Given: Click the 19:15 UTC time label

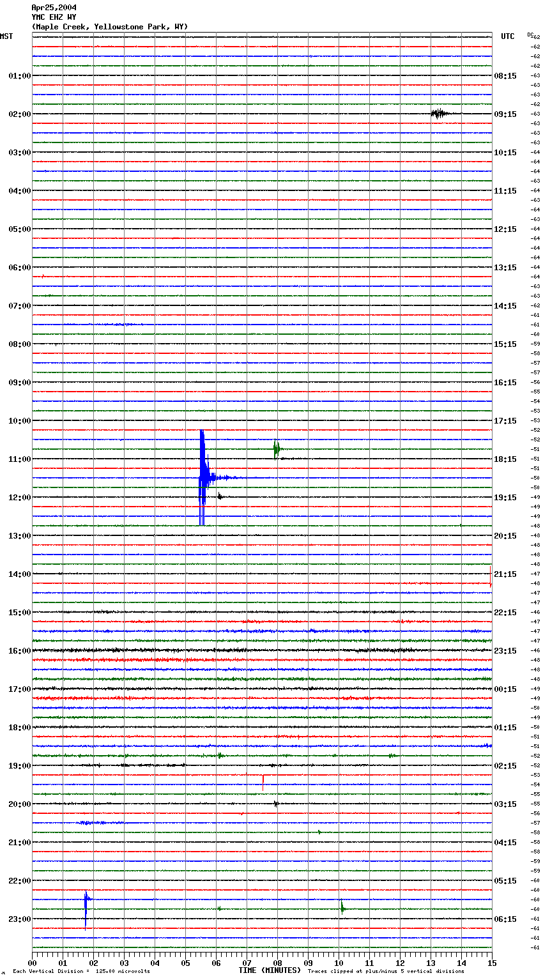Looking at the screenshot, I should tap(505, 498).
